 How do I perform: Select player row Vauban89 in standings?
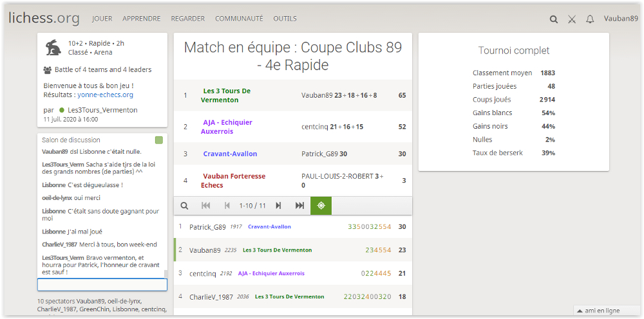click(x=293, y=250)
